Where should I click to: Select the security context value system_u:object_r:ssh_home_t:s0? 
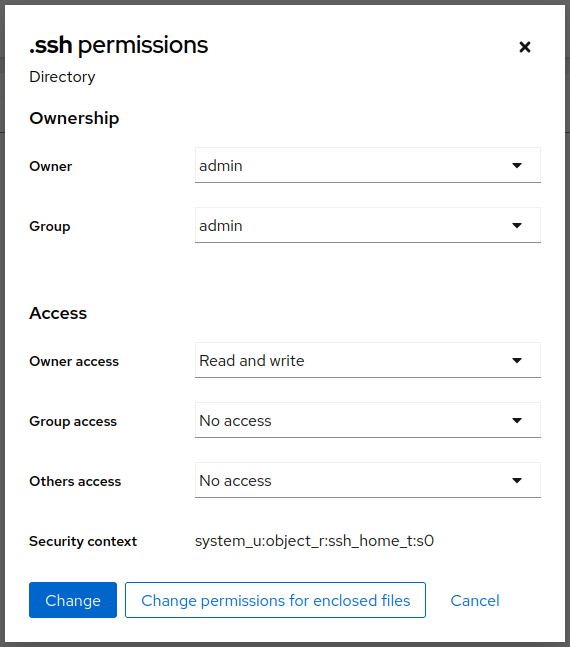[315, 541]
